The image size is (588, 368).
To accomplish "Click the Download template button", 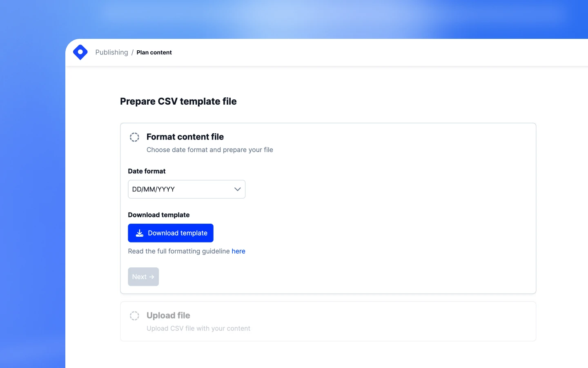I will point(171,233).
